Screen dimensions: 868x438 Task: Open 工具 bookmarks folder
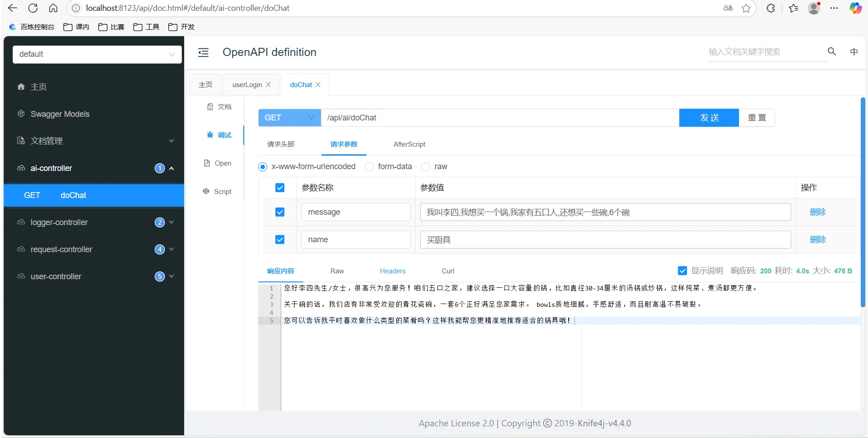[x=146, y=27]
